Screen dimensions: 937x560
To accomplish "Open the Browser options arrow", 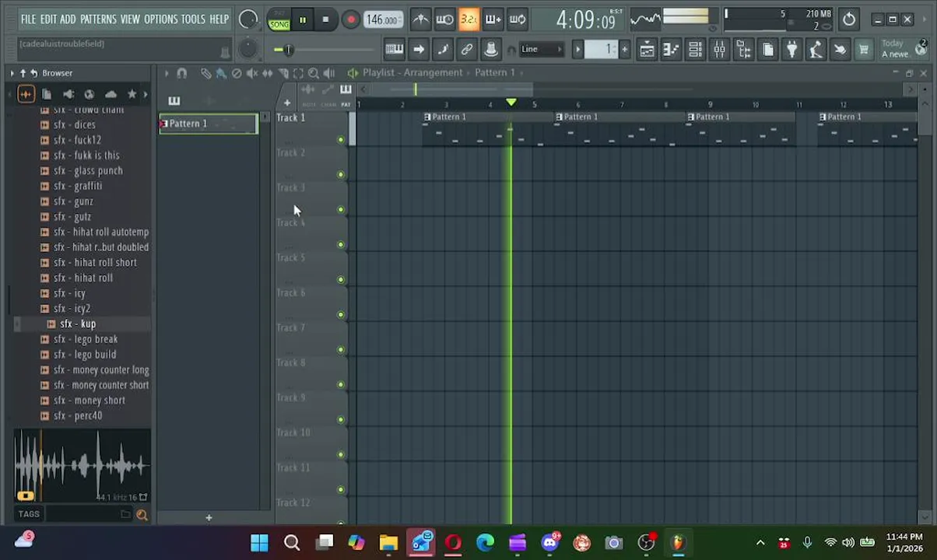I will click(12, 73).
